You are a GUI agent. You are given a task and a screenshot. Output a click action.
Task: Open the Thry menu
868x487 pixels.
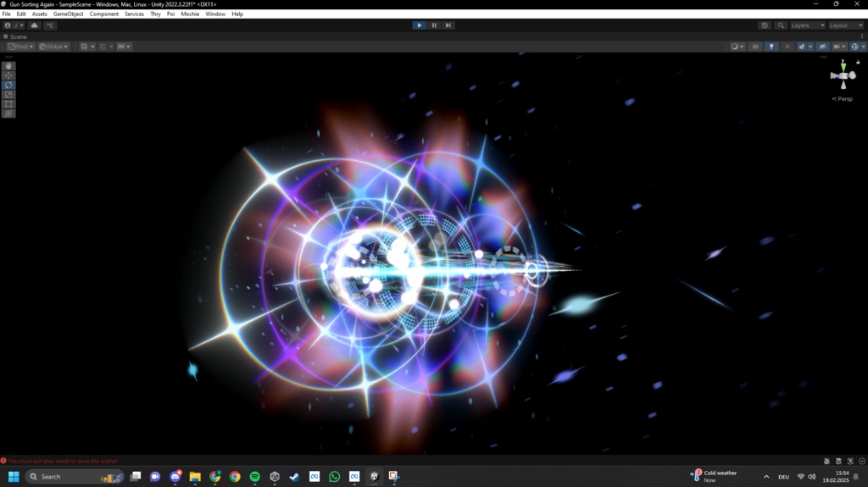(156, 14)
